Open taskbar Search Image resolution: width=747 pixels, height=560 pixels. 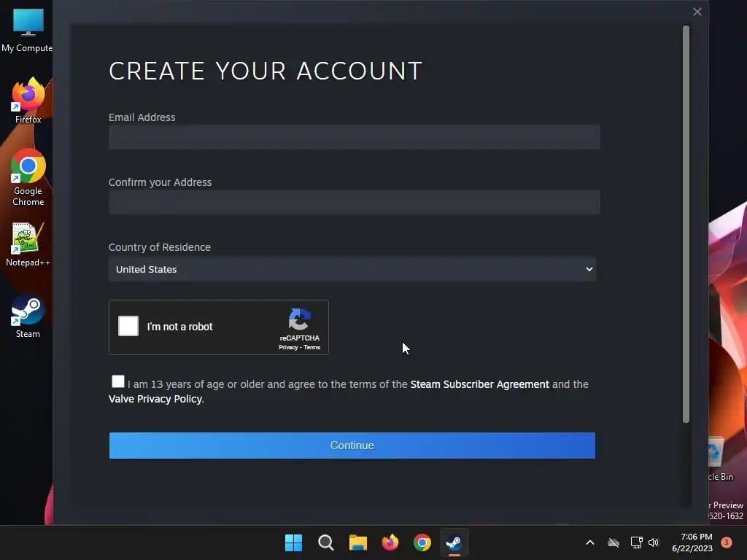click(x=326, y=542)
